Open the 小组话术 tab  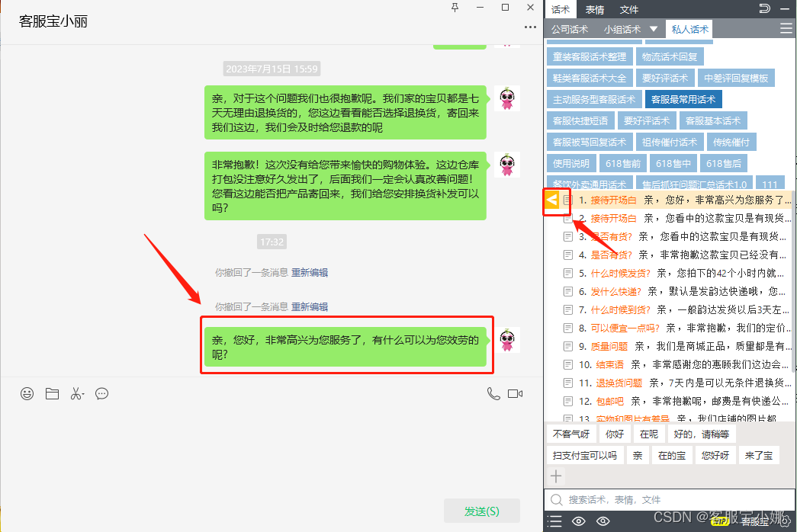(622, 30)
